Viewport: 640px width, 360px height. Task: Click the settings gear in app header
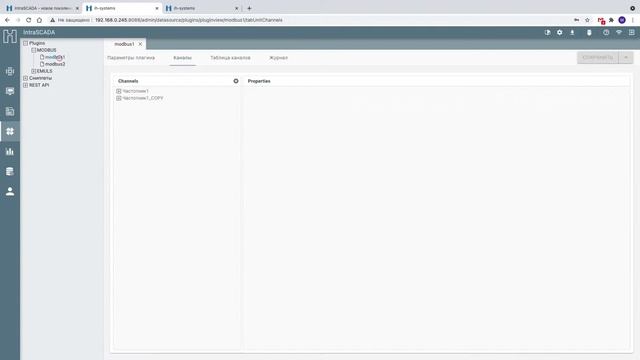click(x=560, y=32)
